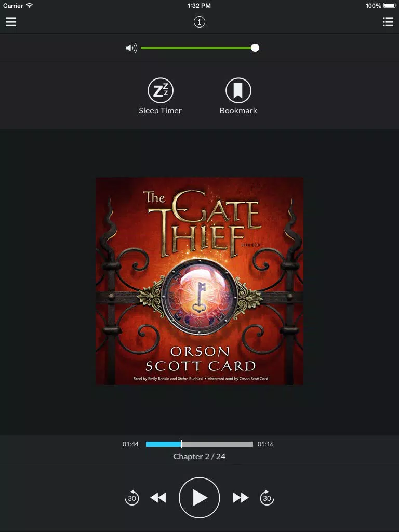Click the middle of the green volume track
The image size is (399, 532).
pyautogui.click(x=196, y=48)
